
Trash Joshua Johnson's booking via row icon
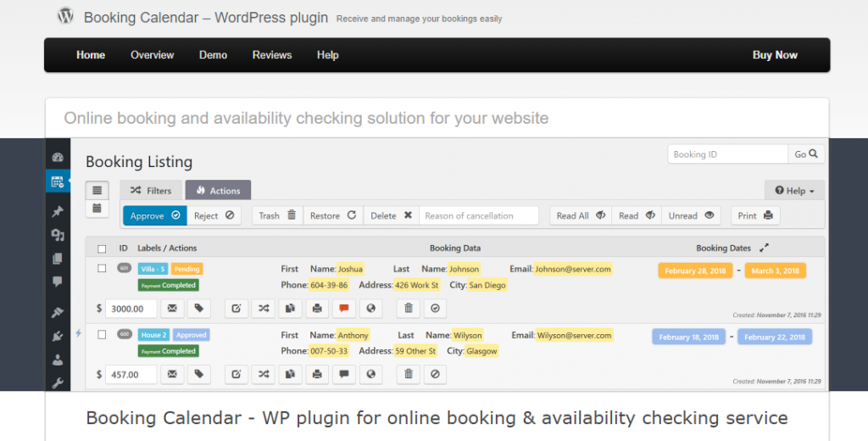click(409, 309)
